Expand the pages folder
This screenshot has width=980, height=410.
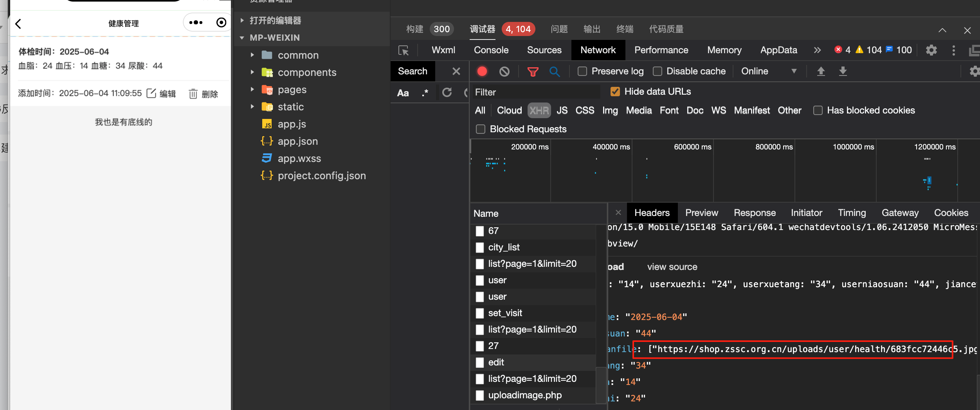click(x=252, y=89)
